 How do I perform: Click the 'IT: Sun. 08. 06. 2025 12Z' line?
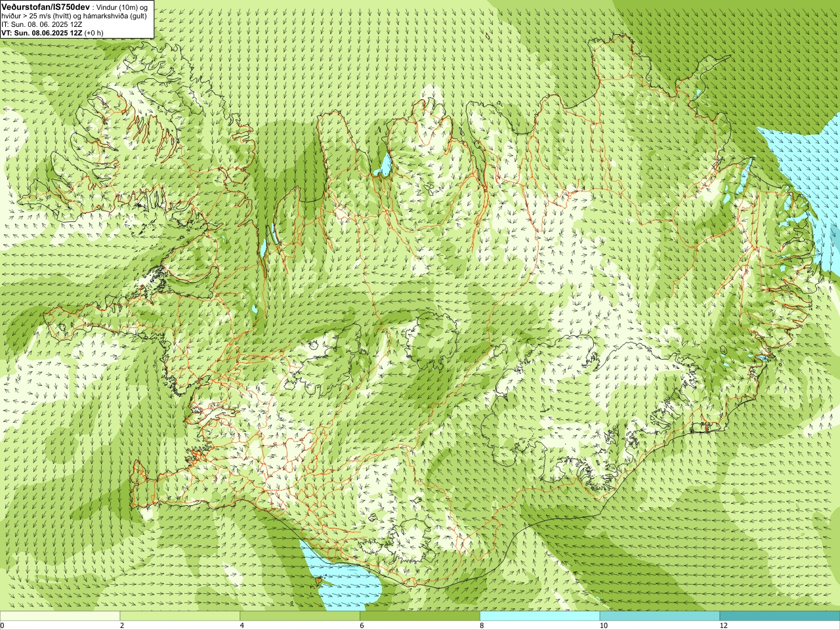click(42, 24)
